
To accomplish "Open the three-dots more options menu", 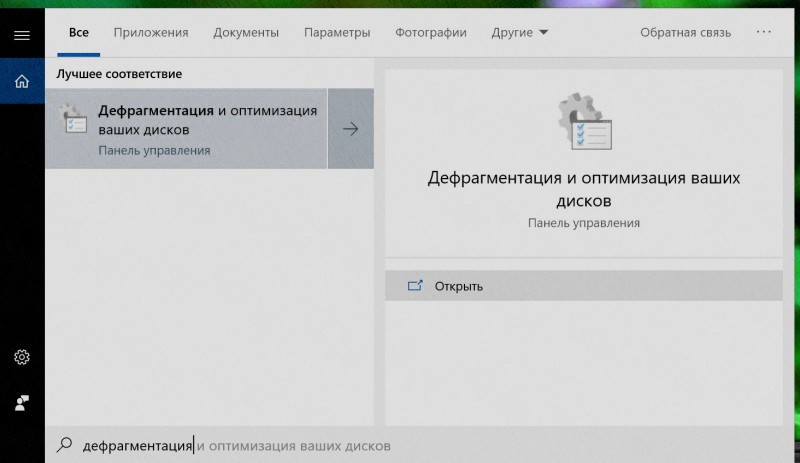I will tap(764, 32).
